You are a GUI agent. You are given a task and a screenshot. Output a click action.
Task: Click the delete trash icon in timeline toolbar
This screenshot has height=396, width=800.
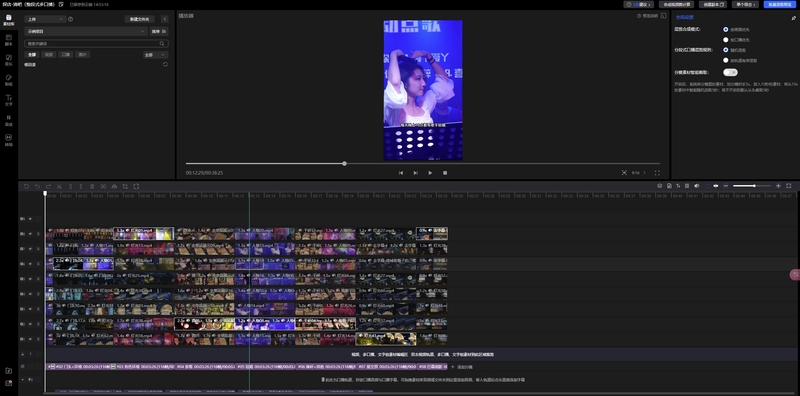click(92, 186)
